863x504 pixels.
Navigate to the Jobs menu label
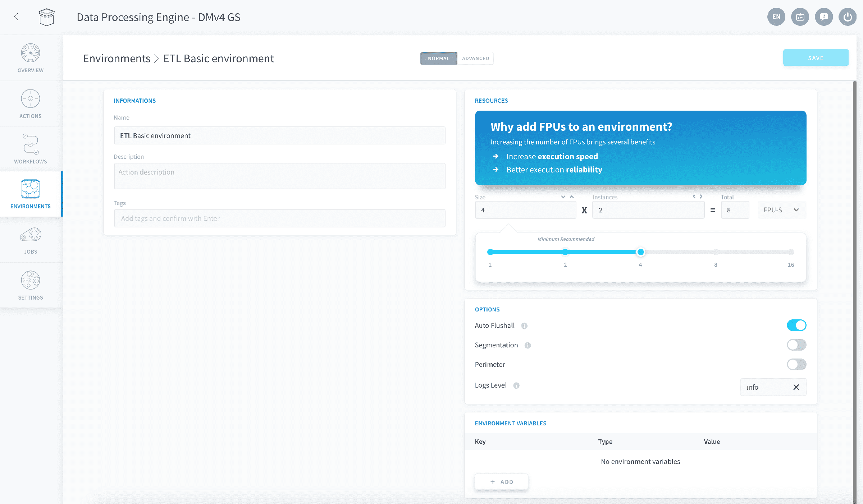[31, 252]
